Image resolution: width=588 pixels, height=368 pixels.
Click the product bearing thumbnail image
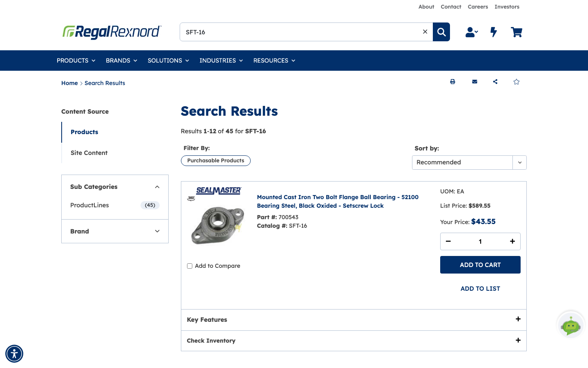(217, 226)
